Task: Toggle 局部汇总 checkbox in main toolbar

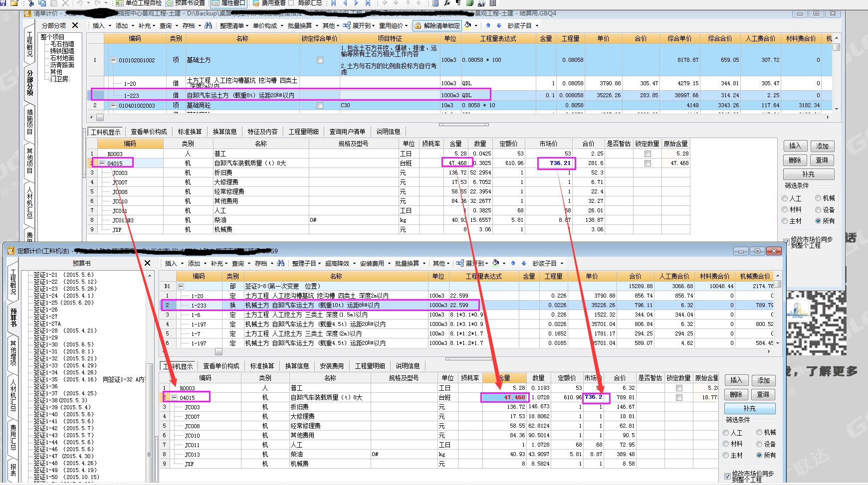Action: tap(291, 3)
